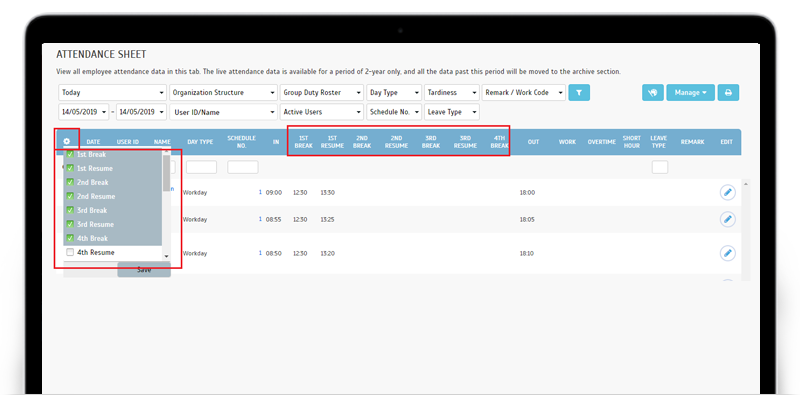Screen dimensions: 800x395
Task: Click the DATE column header
Action: (93, 142)
